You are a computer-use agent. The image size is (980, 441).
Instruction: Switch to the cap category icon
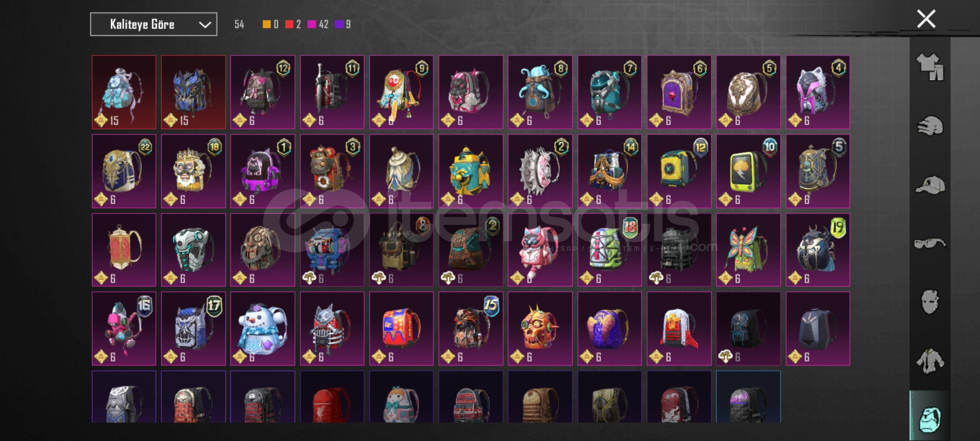coord(930,185)
